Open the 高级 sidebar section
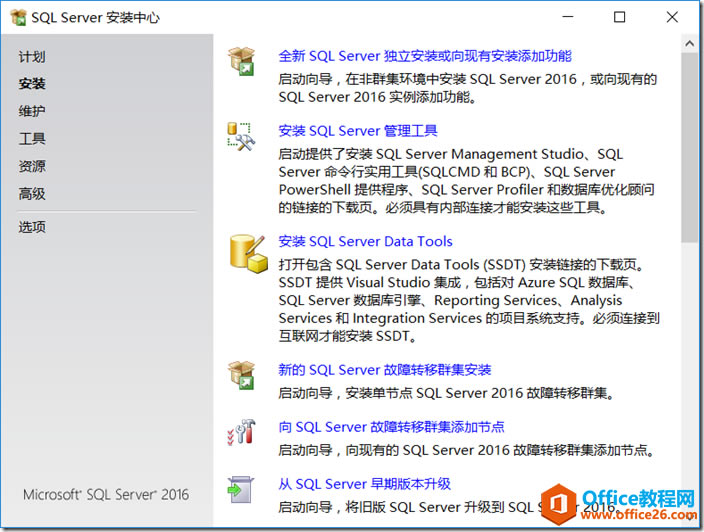This screenshot has width=704, height=532. click(x=32, y=194)
